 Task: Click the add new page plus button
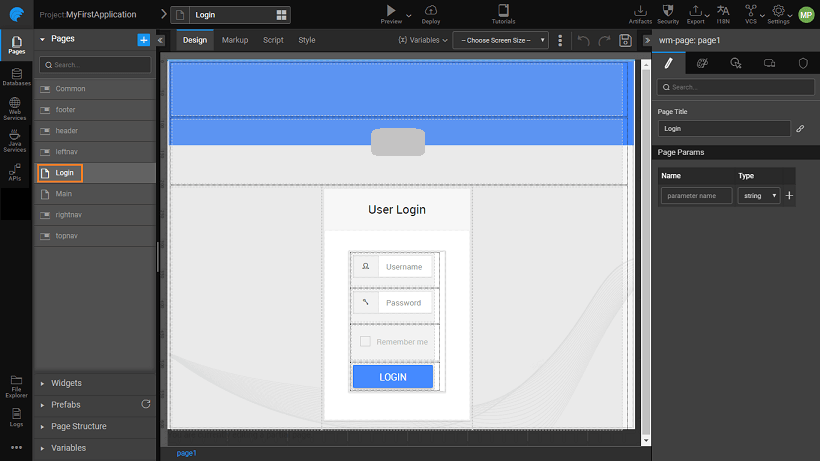143,39
